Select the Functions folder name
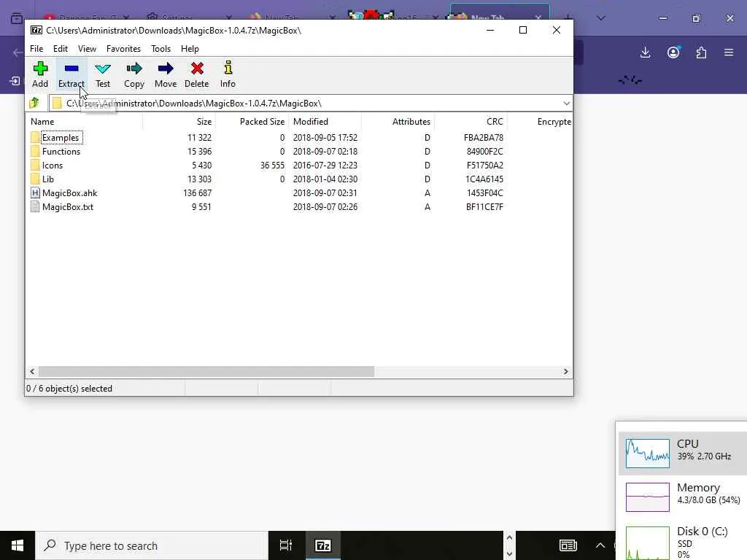The width and height of the screenshot is (747, 560). (x=61, y=152)
